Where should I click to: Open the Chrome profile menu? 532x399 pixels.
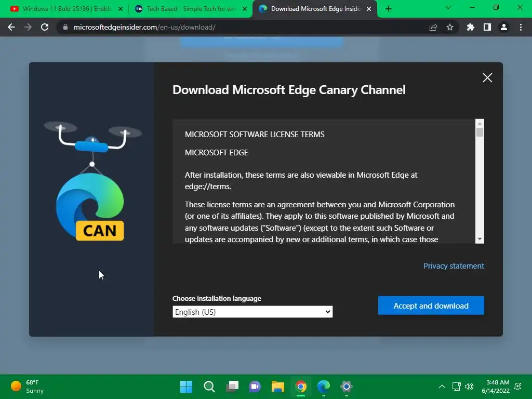pos(504,27)
